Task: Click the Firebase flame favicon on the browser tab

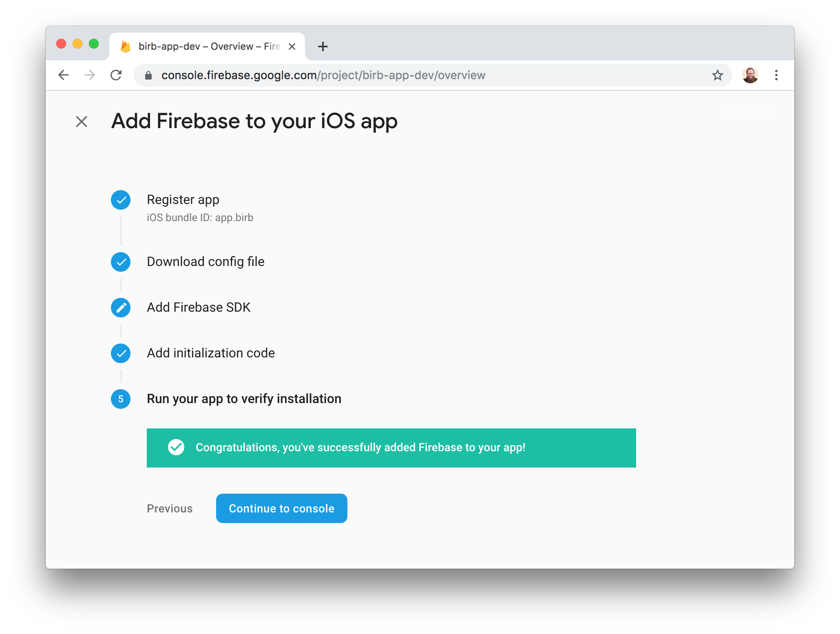Action: (x=125, y=46)
